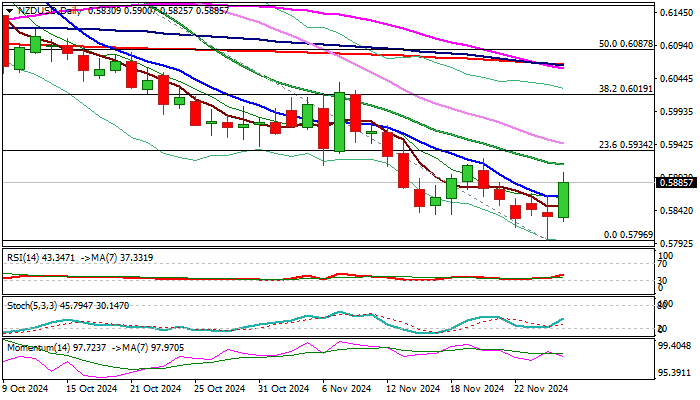The image size is (700, 400).
Task: Click the 50.0 Fibonacci level label
Action: (x=625, y=44)
